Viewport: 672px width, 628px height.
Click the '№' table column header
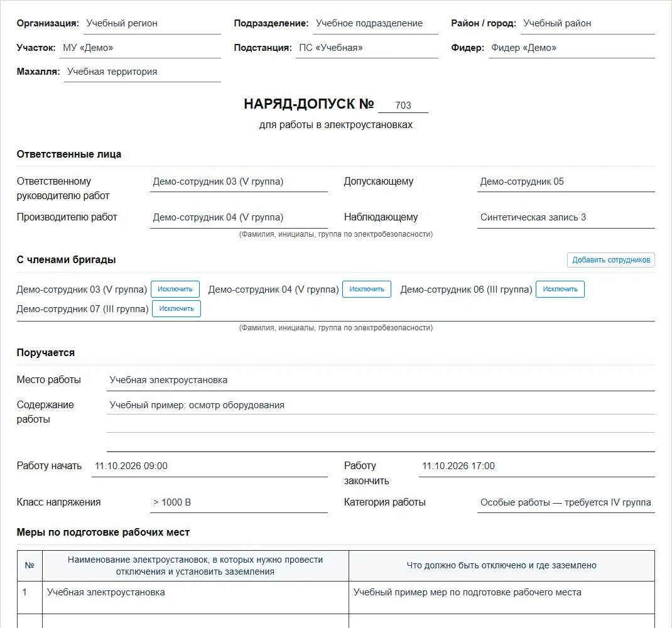pos(30,565)
